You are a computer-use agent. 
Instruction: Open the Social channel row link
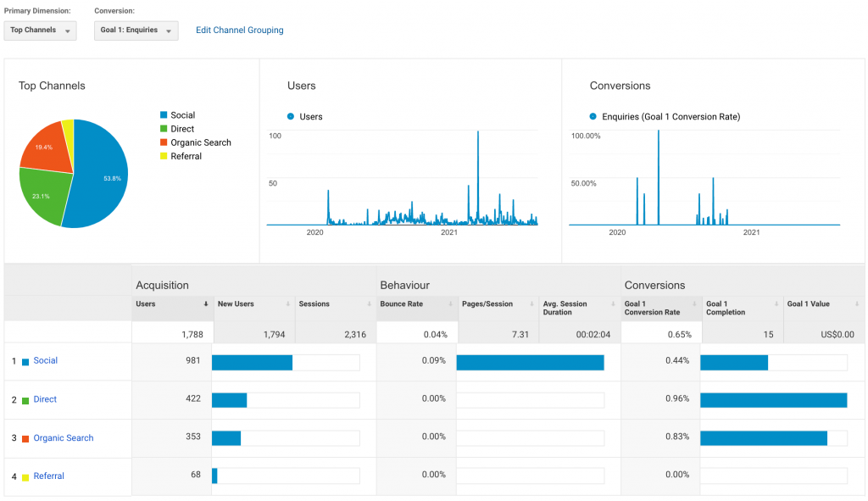[46, 361]
